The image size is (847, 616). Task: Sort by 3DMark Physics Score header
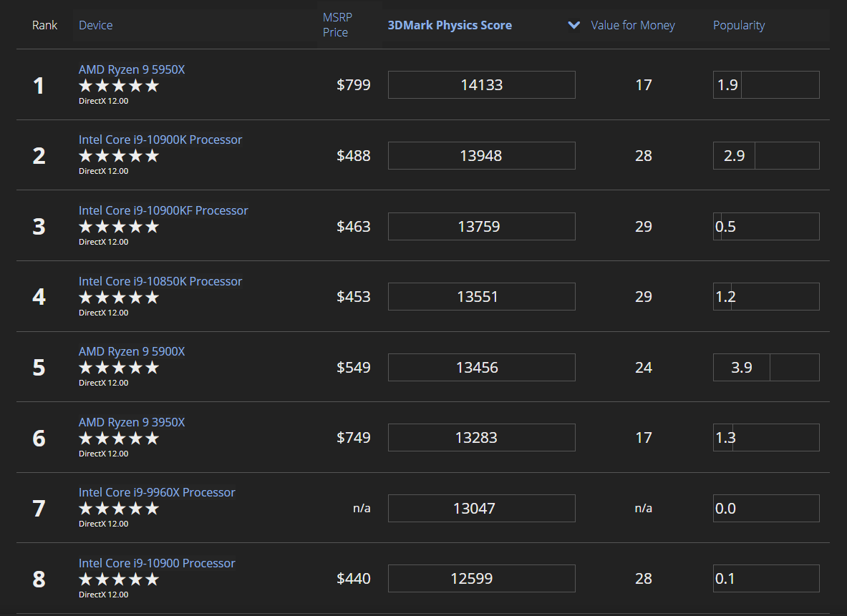450,25
